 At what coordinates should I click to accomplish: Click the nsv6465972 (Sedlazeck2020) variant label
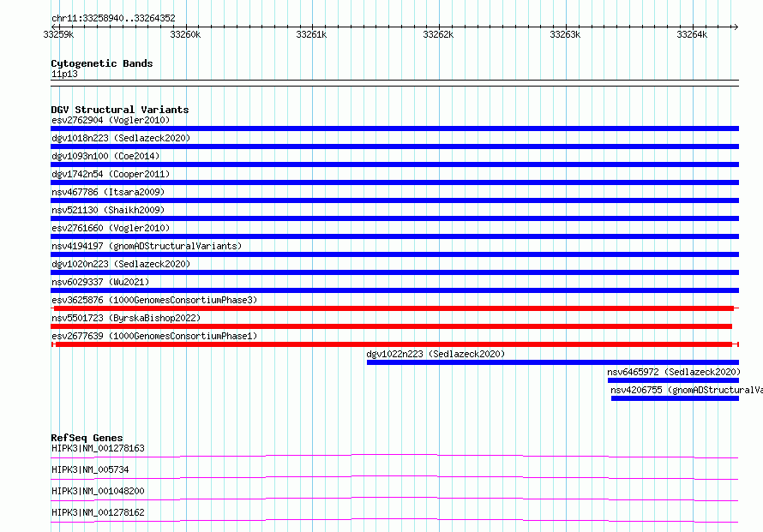[673, 372]
